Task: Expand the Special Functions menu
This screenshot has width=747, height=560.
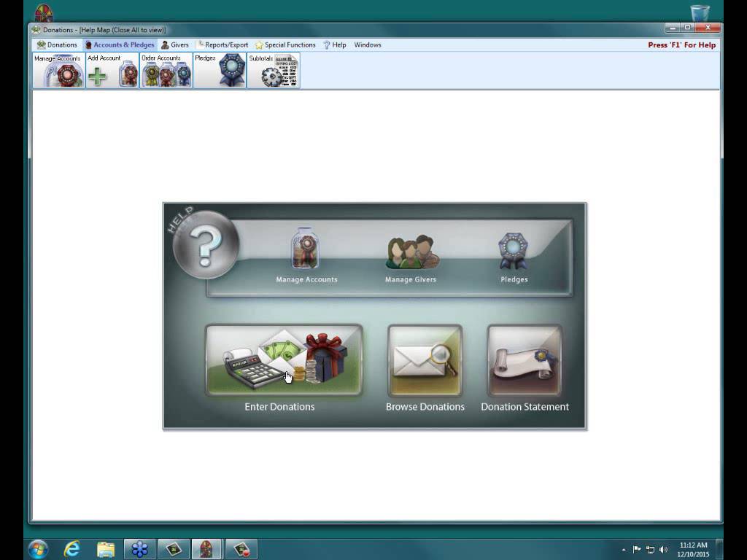Action: [285, 45]
